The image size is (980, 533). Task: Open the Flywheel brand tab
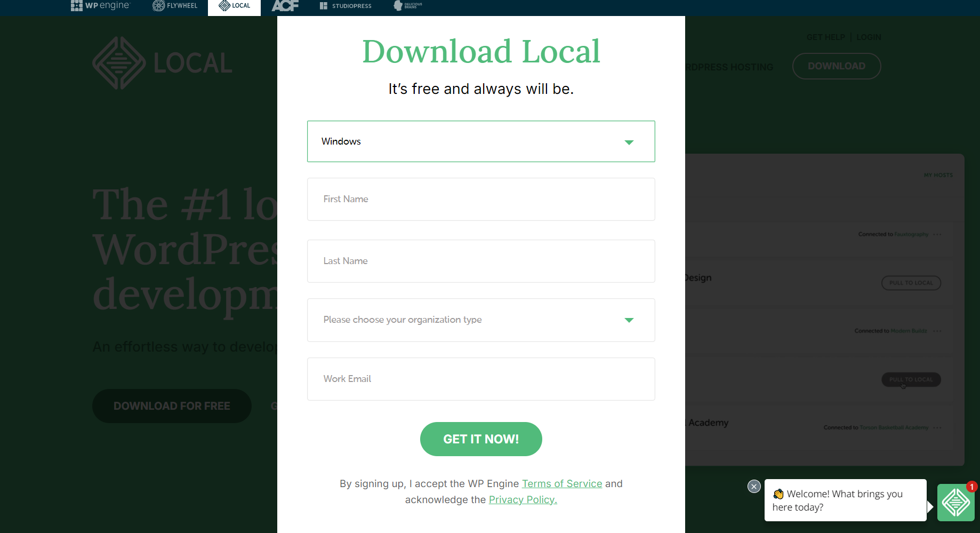(x=175, y=6)
